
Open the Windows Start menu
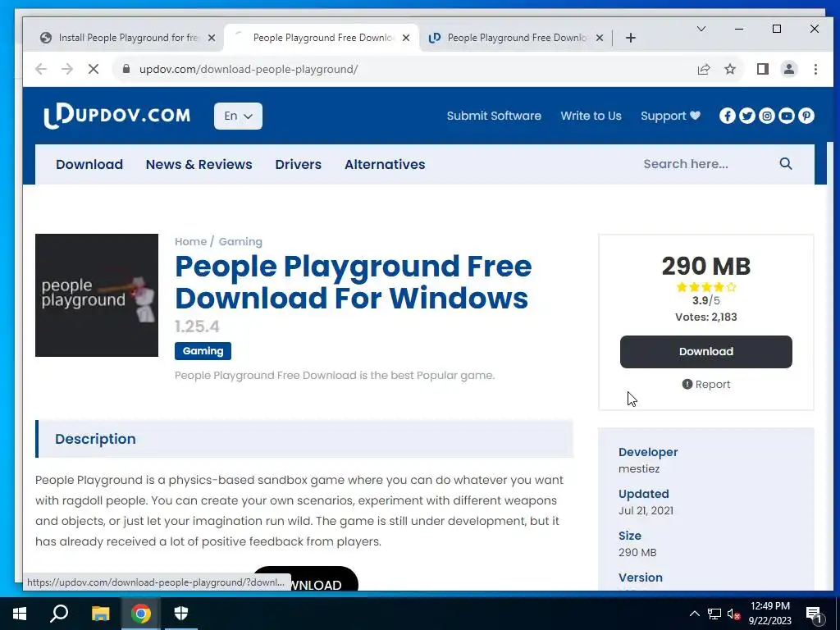[20, 614]
